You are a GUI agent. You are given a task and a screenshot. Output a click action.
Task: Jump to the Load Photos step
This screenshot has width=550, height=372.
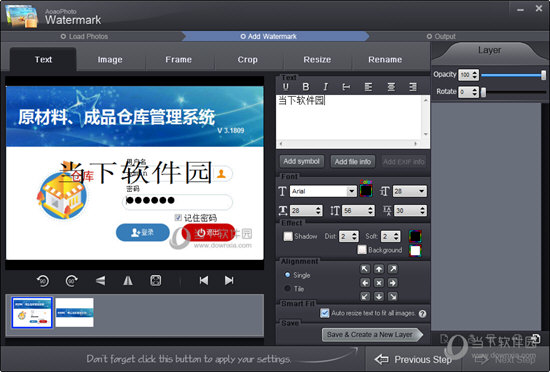[84, 36]
